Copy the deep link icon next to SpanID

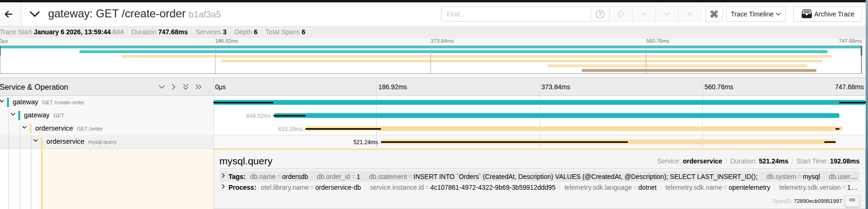852,200
